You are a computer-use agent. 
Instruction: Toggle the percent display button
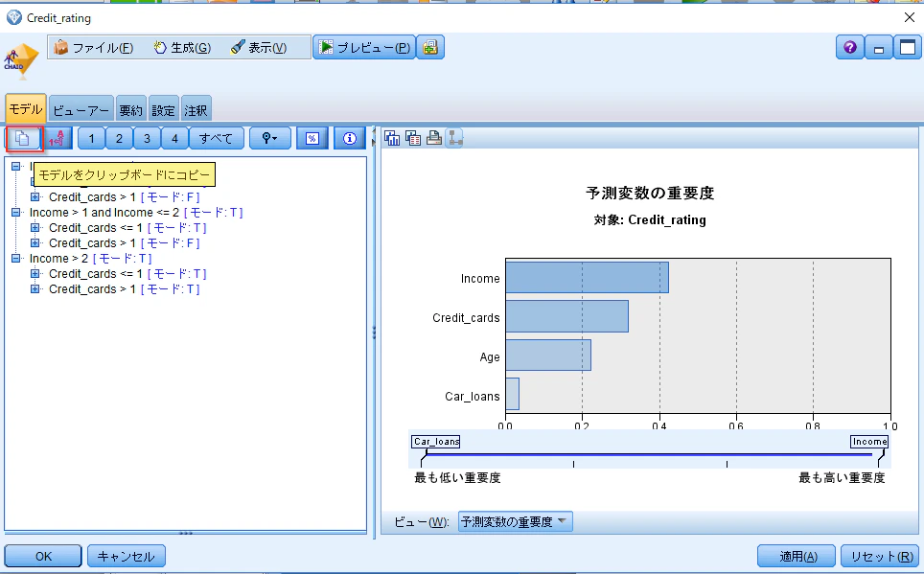[x=312, y=139]
